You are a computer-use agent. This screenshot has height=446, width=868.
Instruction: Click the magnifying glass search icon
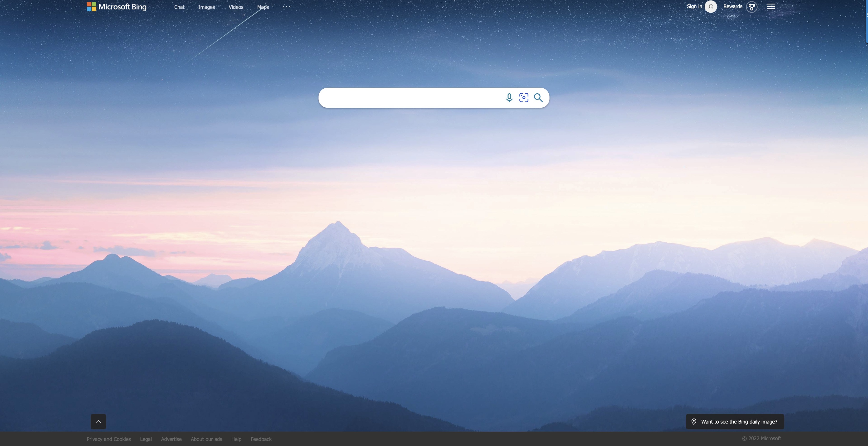(538, 98)
